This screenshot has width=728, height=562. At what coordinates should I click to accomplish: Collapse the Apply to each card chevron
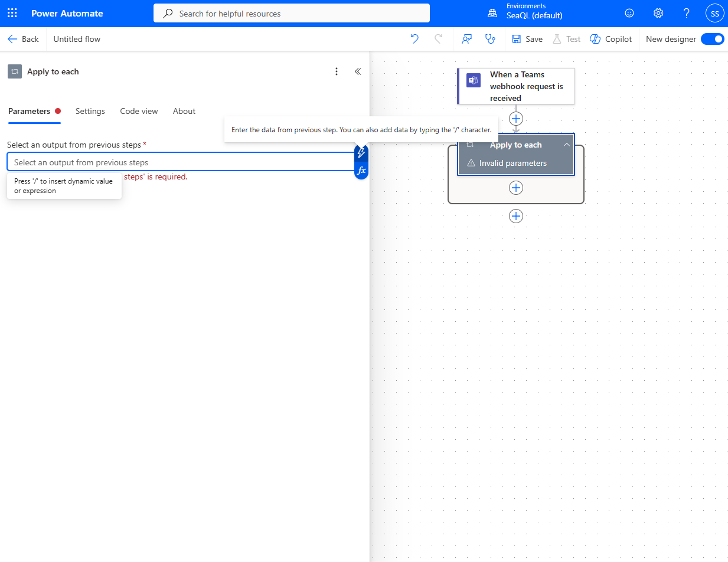point(566,145)
